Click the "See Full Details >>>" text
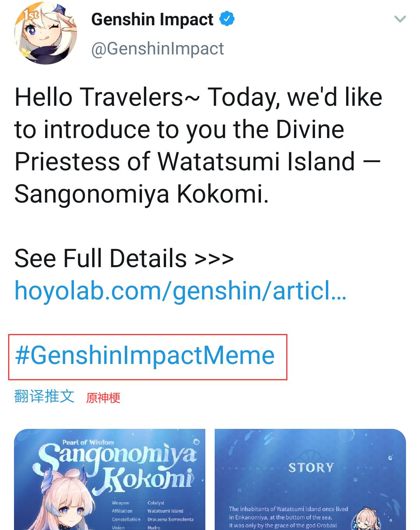Screen dimensions: 420x530 (124, 259)
